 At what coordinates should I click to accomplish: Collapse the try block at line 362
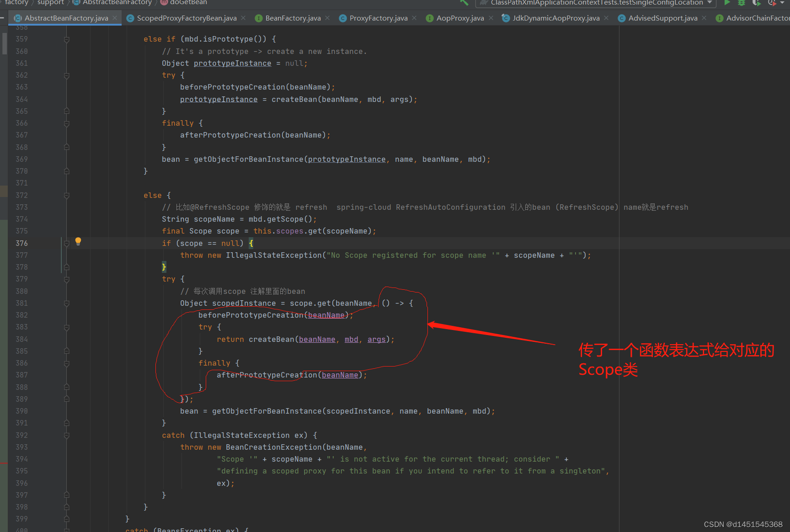point(67,75)
